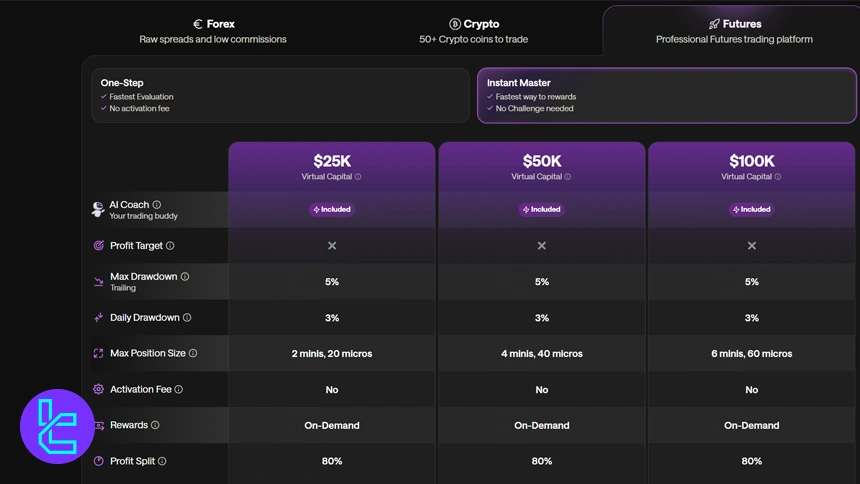This screenshot has height=484, width=860.
Task: Choose the $50K plan column header
Action: point(542,166)
